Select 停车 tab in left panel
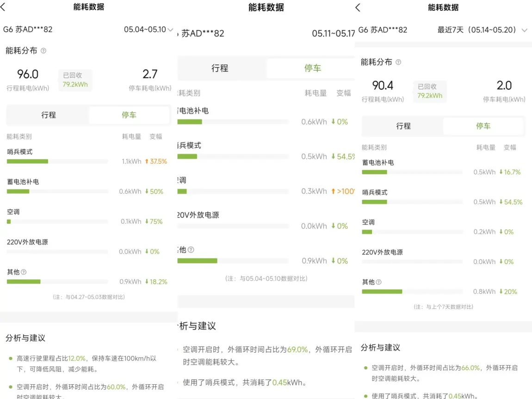 coord(129,115)
